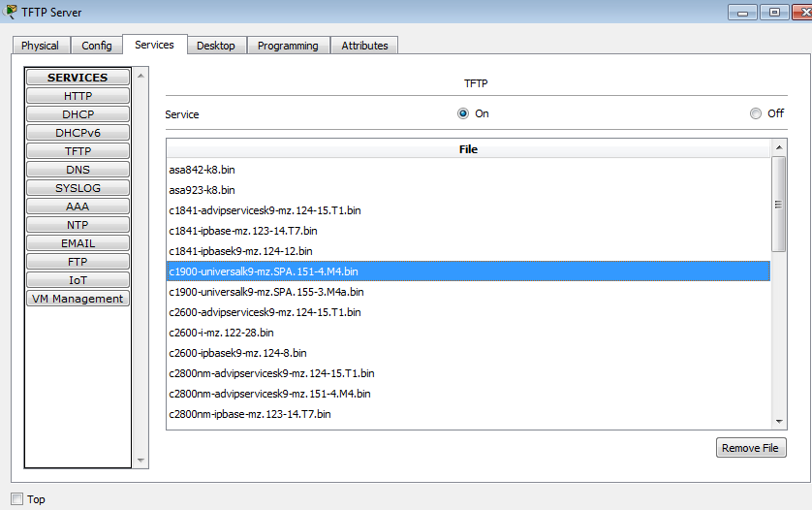Select the DHCP service

coord(78,114)
